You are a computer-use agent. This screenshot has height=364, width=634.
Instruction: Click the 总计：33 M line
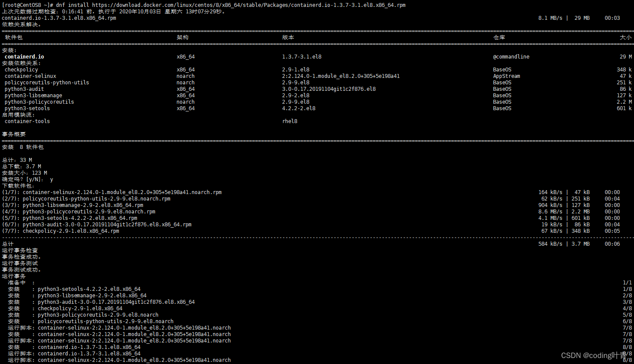(17, 160)
